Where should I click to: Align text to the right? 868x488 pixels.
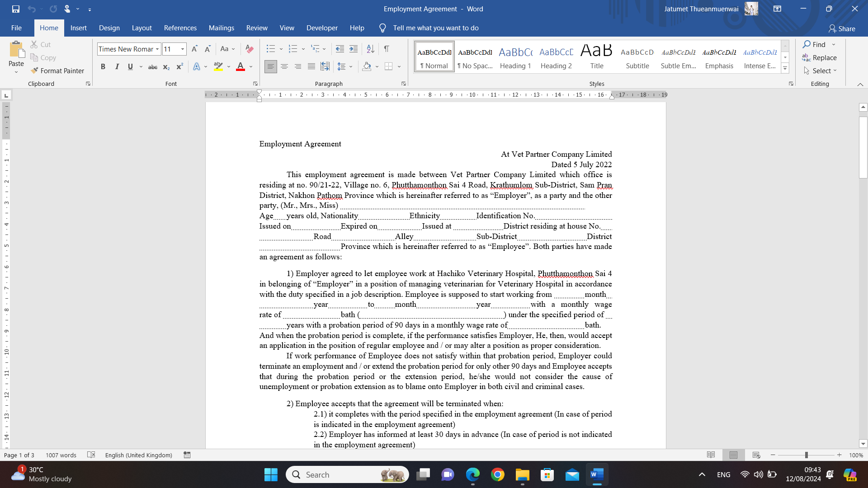(x=298, y=67)
